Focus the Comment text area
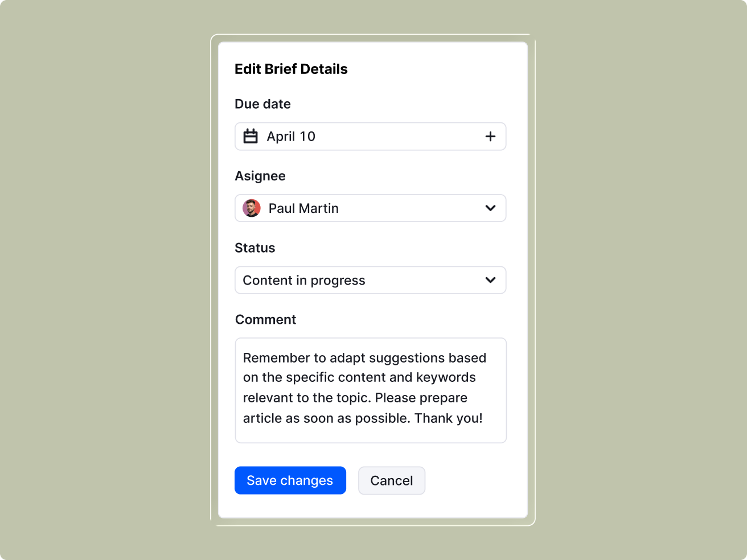Image resolution: width=747 pixels, height=560 pixels. pyautogui.click(x=371, y=390)
